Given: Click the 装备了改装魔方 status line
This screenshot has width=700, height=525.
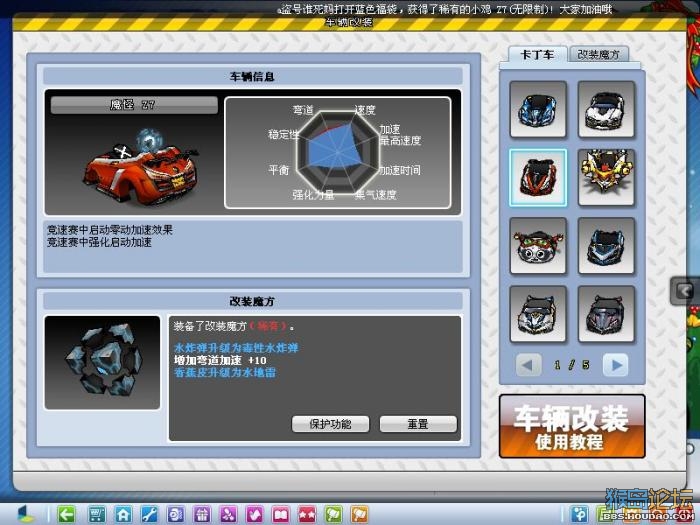Looking at the screenshot, I should coord(234,326).
